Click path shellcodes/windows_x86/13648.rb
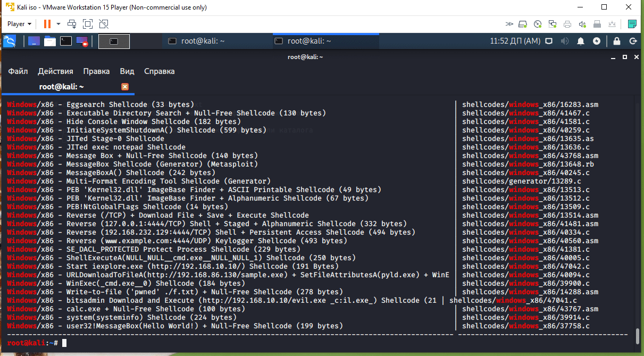The width and height of the screenshot is (644, 356). (528, 164)
